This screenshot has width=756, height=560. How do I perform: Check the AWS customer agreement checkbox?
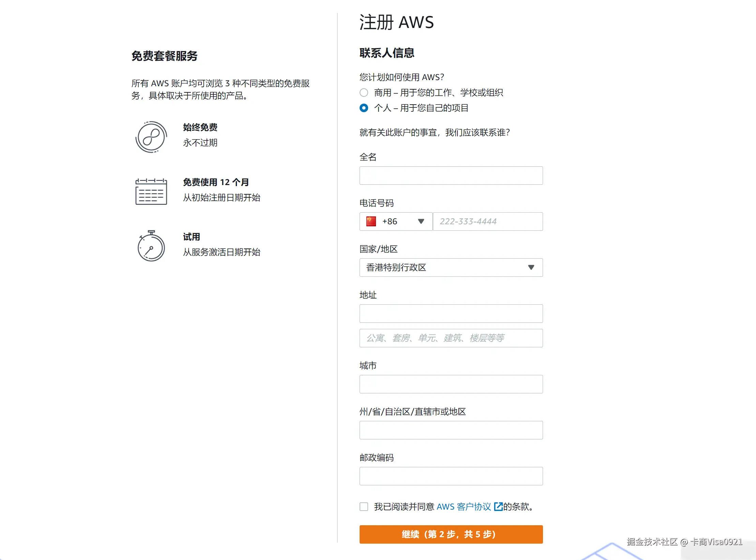point(364,506)
